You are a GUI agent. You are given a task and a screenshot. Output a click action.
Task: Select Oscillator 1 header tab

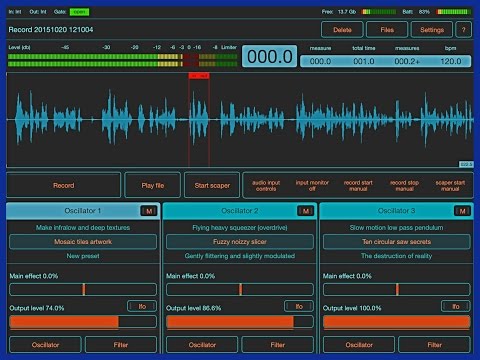coord(83,211)
